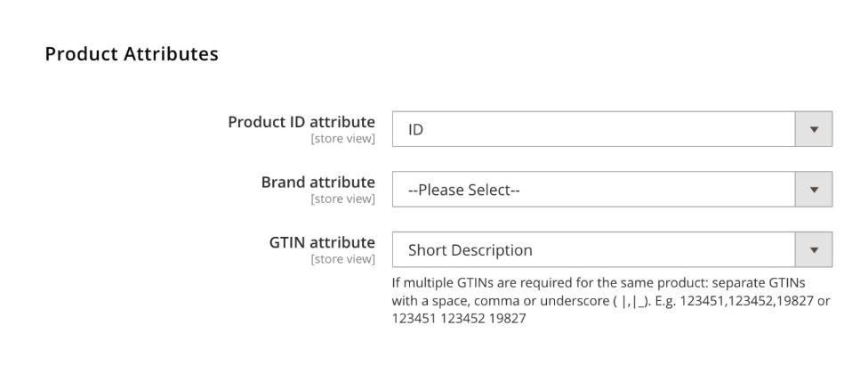
Task: Click the last line "123451 123452 19827" example
Action: point(459,318)
